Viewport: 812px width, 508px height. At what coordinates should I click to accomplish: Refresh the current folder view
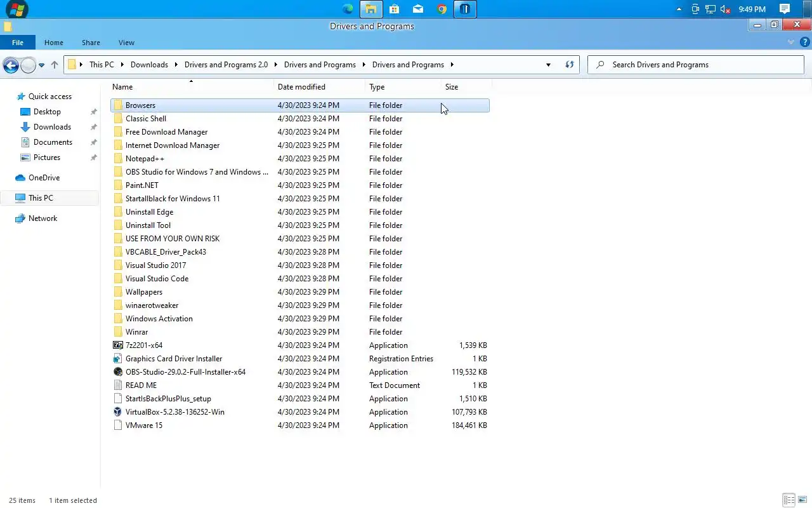570,65
